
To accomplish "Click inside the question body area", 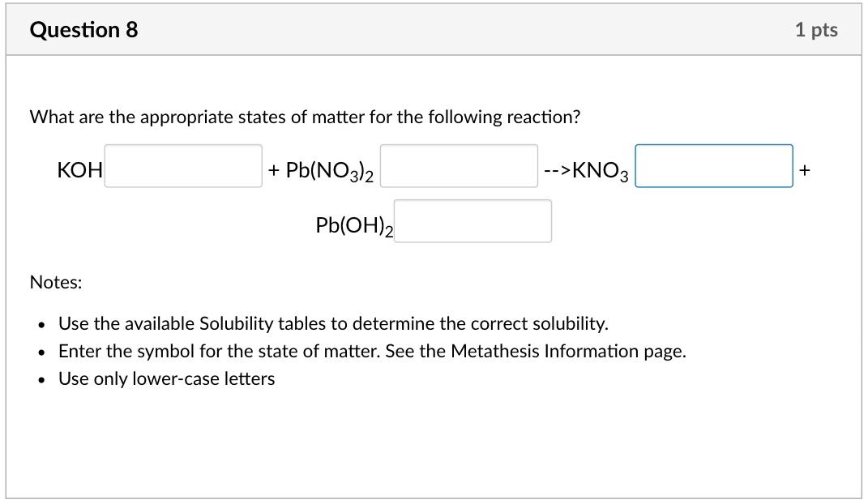I will pyautogui.click(x=434, y=275).
